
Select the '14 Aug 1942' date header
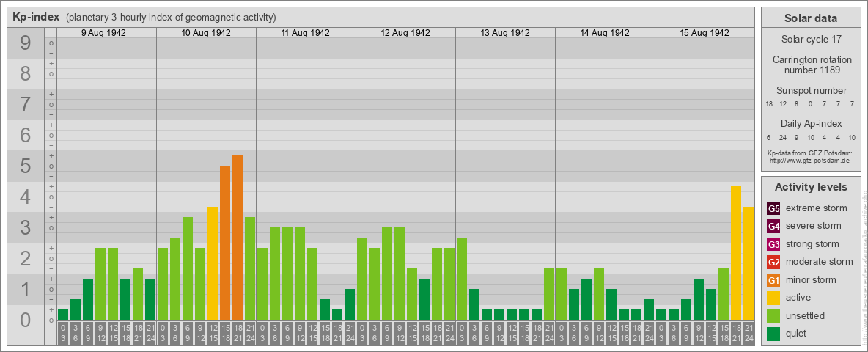click(x=605, y=33)
